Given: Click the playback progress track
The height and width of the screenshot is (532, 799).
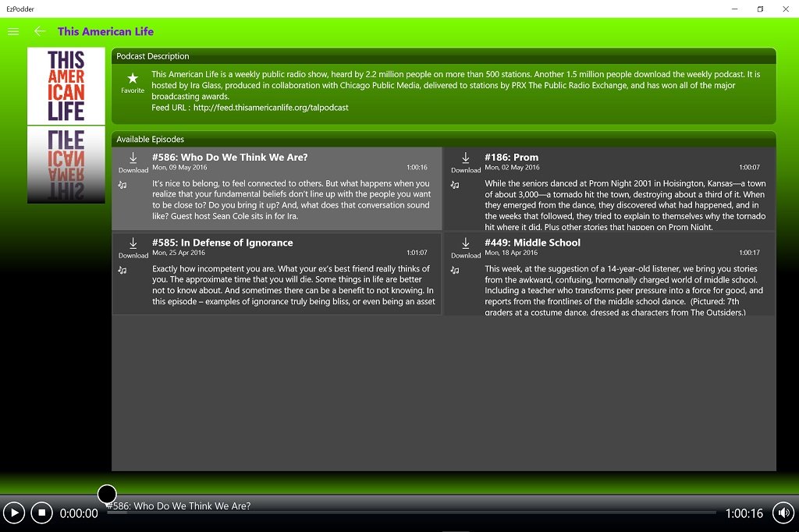Looking at the screenshot, I should (x=411, y=512).
